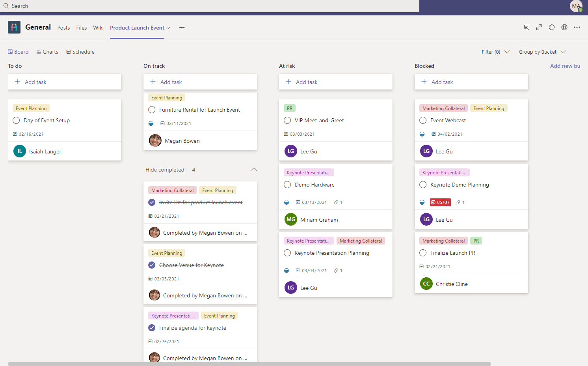
Task: Mark Furniture Rental for Launch Event complete
Action: (152, 110)
